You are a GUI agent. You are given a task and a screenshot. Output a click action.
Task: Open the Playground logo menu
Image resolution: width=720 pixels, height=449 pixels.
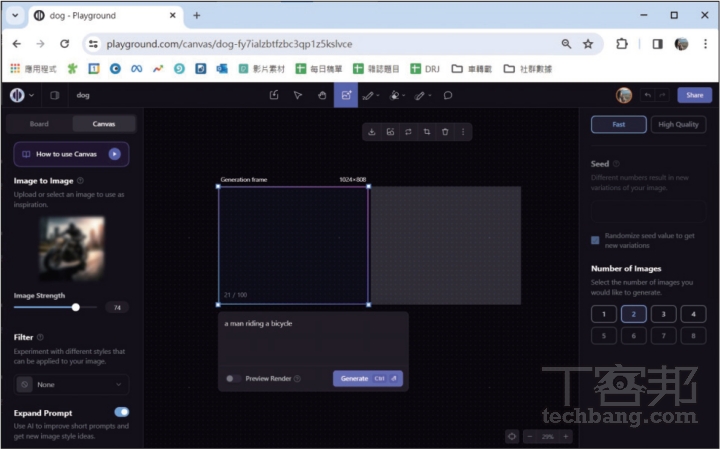pyautogui.click(x=22, y=95)
